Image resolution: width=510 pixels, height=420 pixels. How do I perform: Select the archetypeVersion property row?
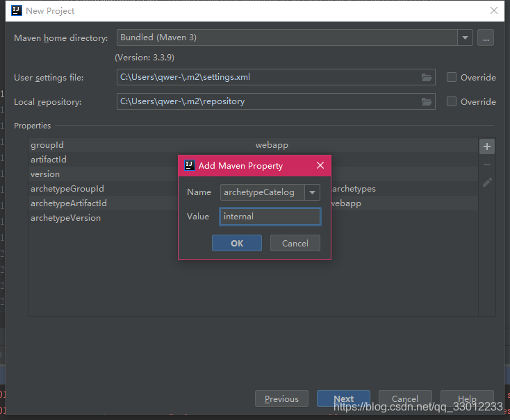(x=253, y=218)
